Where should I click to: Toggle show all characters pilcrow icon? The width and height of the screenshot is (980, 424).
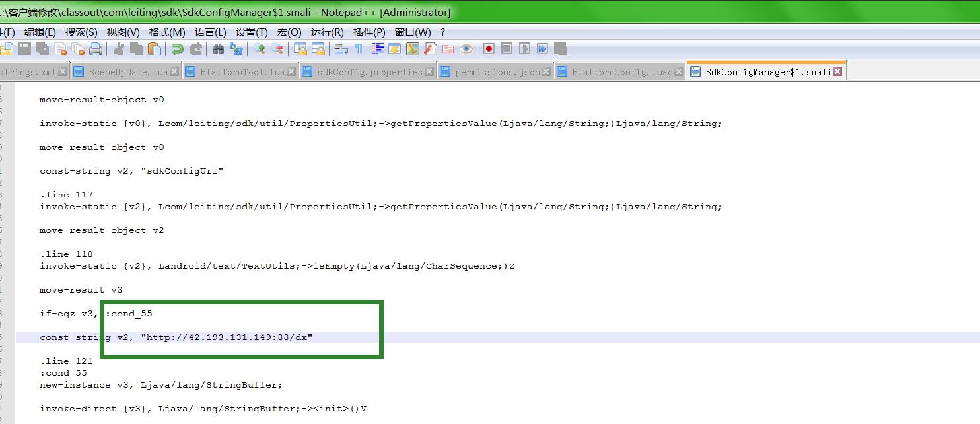[x=359, y=49]
